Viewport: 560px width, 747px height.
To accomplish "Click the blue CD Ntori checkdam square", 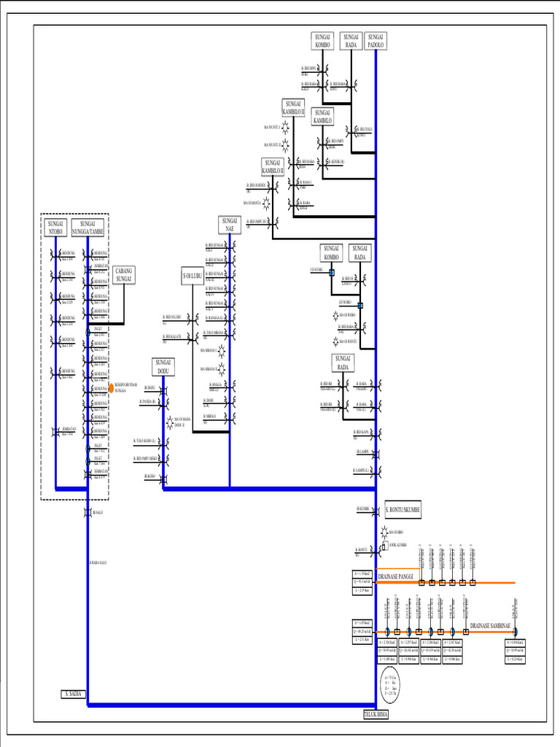I will click(332, 273).
